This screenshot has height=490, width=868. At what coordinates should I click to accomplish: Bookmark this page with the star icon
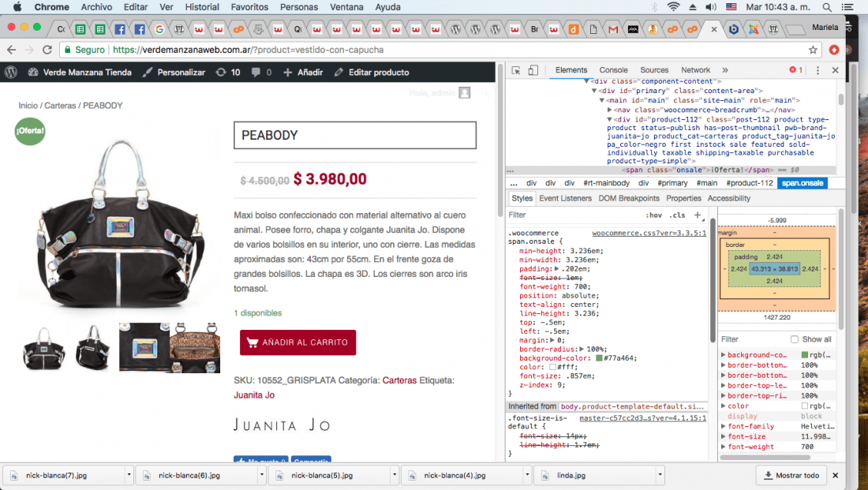[813, 50]
